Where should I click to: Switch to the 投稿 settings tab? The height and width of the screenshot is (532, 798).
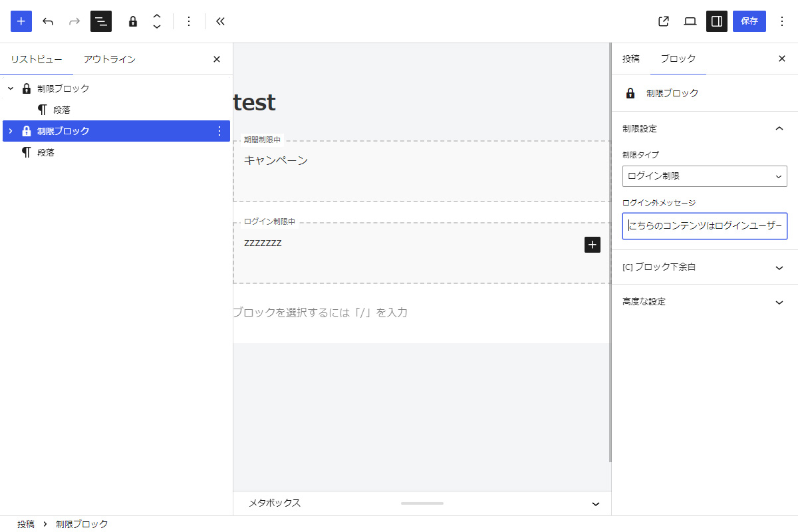point(631,59)
